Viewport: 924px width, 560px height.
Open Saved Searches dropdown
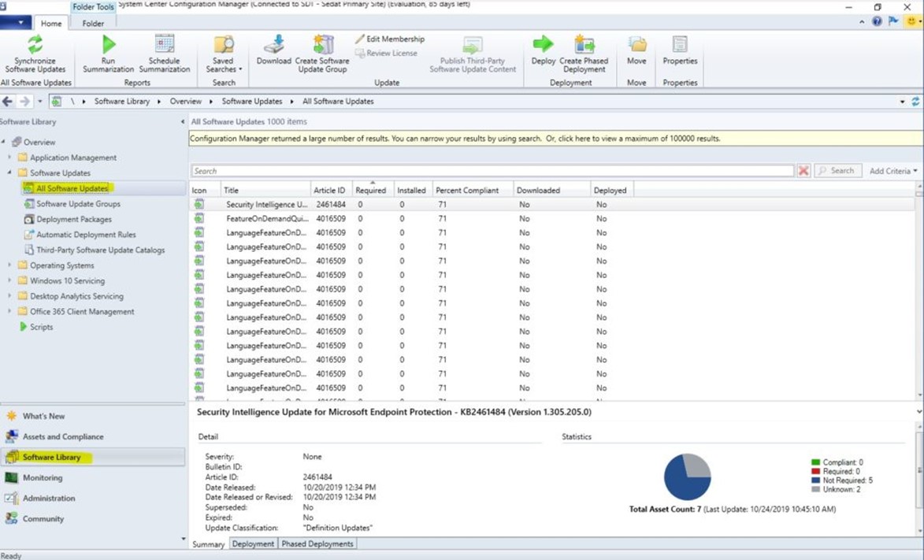[224, 53]
